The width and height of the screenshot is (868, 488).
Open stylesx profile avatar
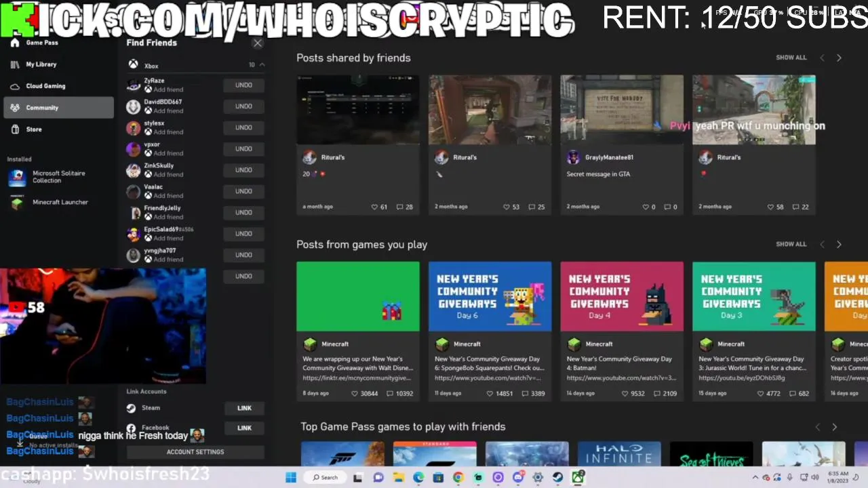click(134, 127)
